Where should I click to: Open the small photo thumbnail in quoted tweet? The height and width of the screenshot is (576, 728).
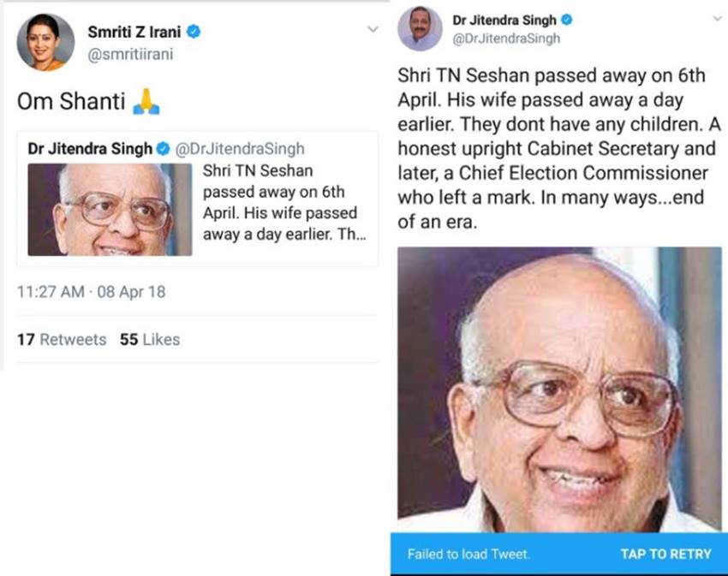110,209
